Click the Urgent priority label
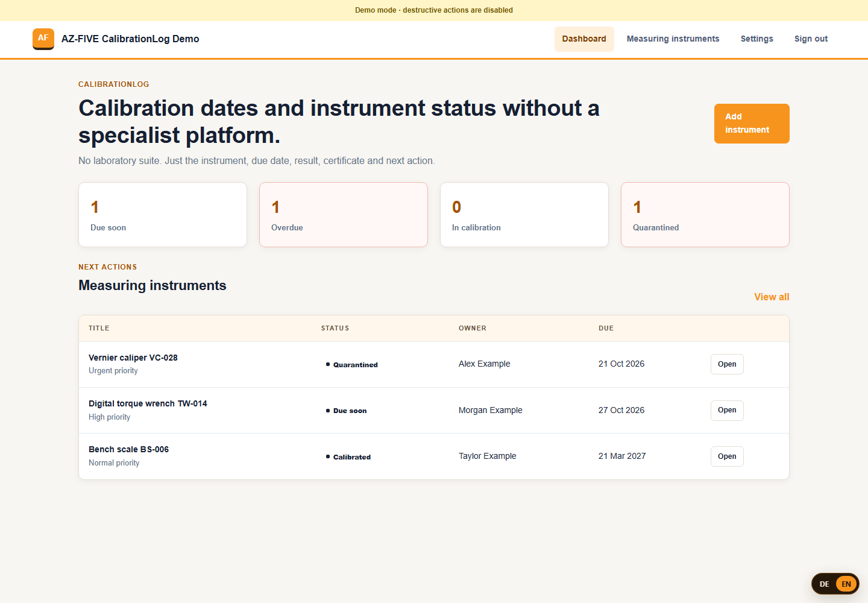 pos(113,371)
